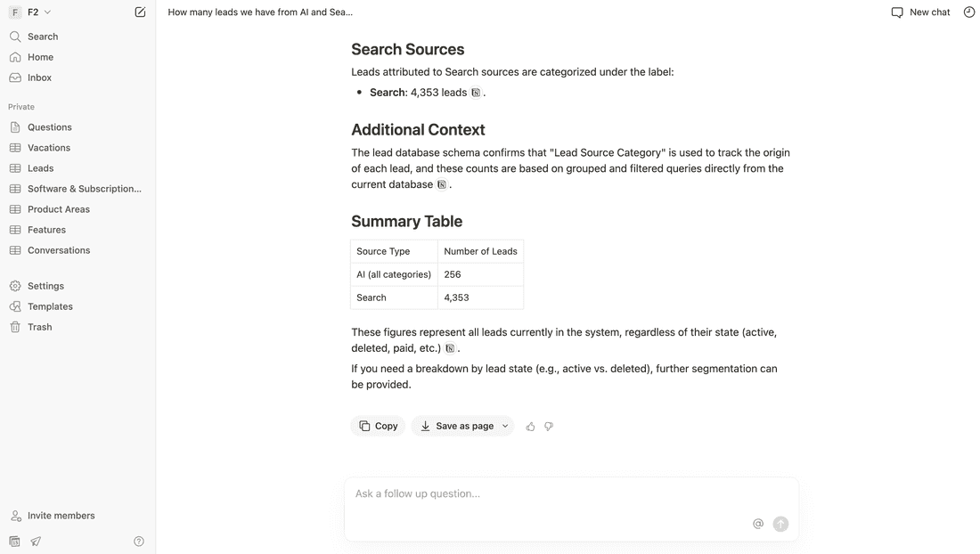Open the Trash in the sidebar

click(39, 327)
